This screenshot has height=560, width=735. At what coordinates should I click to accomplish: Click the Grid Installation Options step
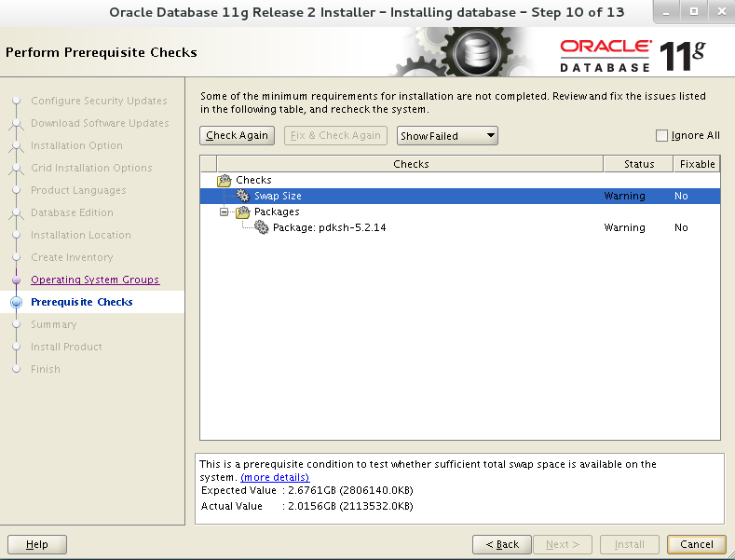(91, 168)
